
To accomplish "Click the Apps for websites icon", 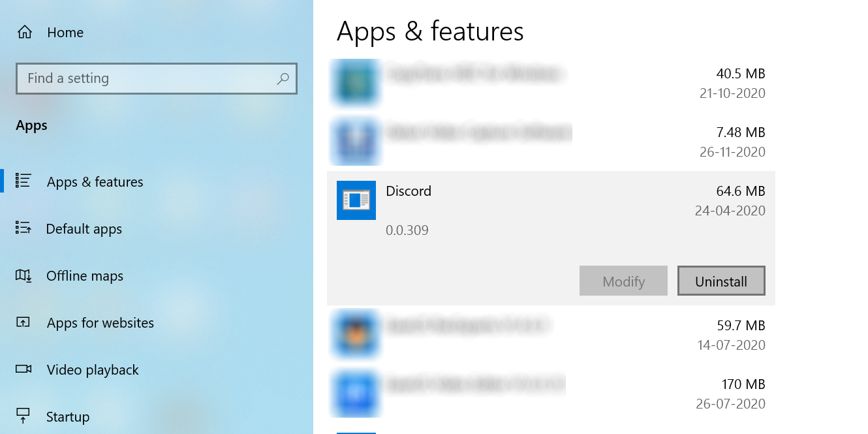I will click(x=23, y=322).
